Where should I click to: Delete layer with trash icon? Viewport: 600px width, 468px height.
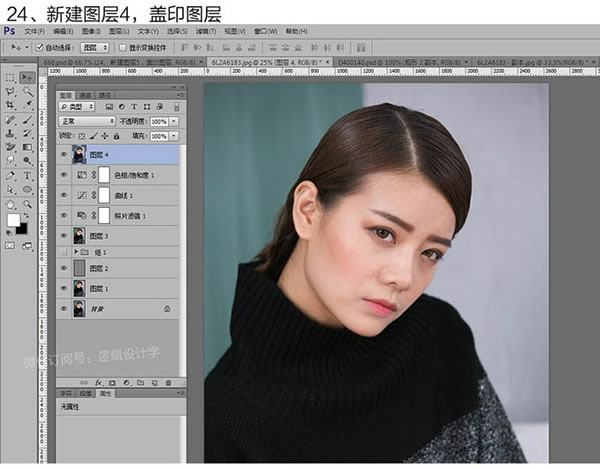pos(168,383)
